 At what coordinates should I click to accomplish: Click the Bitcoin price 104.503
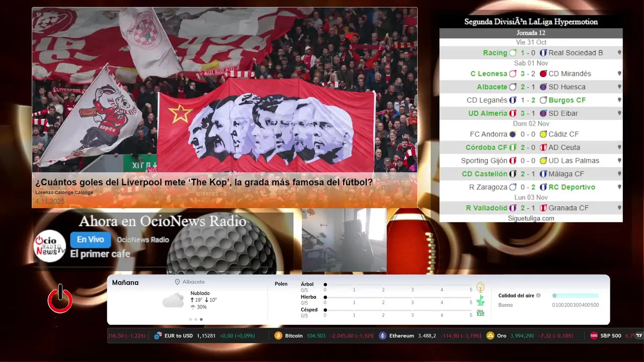[x=315, y=336]
